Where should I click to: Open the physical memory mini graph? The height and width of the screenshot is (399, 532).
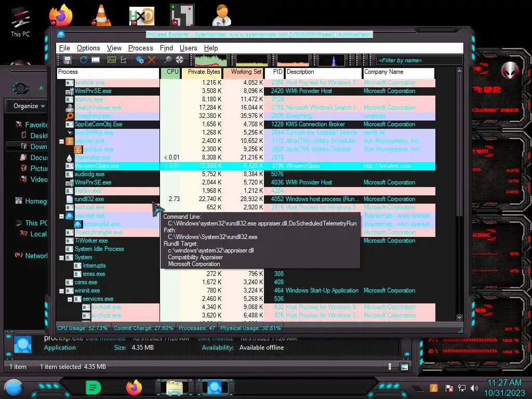[293, 60]
